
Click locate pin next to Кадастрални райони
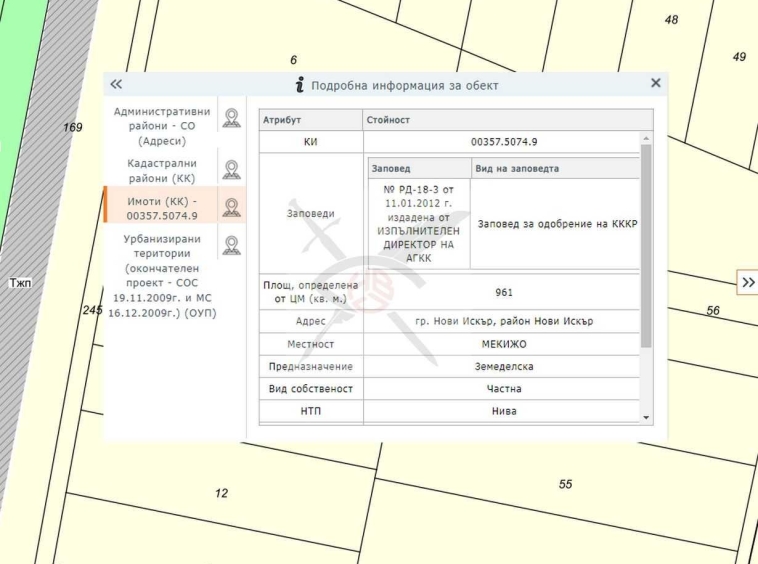click(x=232, y=169)
